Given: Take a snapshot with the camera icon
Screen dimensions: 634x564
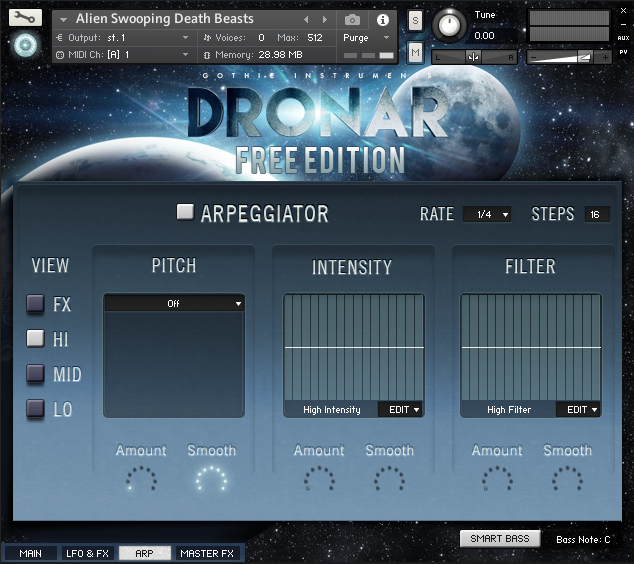Looking at the screenshot, I should tap(352, 19).
